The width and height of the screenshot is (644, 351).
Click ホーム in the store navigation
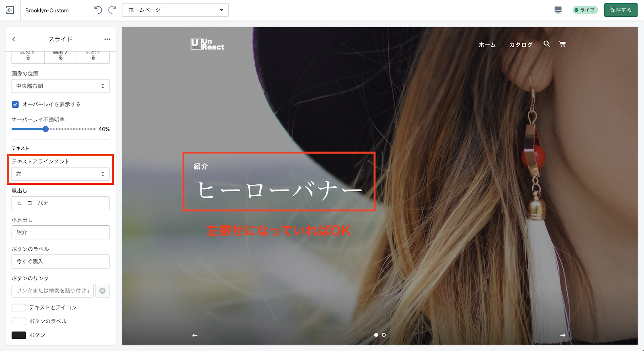point(487,45)
